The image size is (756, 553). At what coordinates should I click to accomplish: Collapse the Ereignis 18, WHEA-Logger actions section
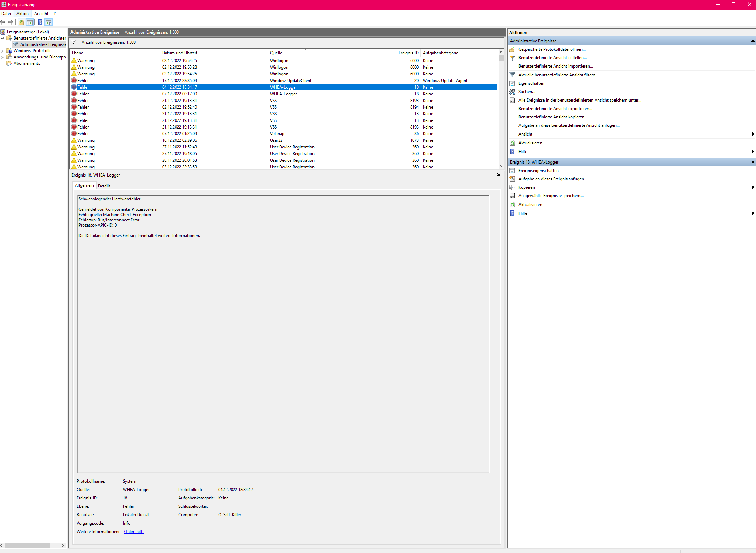(752, 162)
